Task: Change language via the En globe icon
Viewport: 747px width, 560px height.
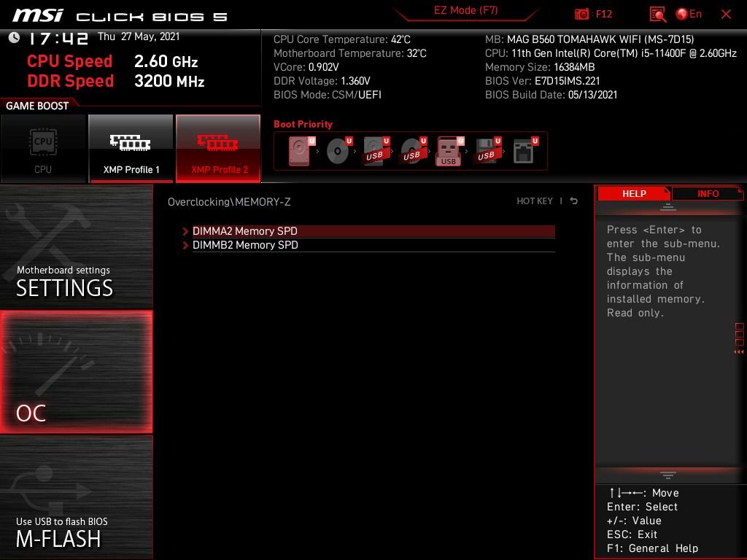Action: (x=689, y=14)
